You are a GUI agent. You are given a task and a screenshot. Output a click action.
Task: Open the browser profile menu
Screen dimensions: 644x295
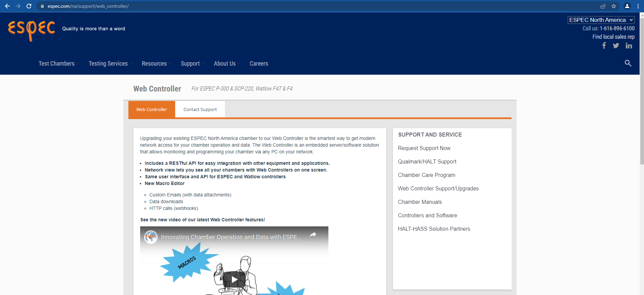tap(627, 6)
